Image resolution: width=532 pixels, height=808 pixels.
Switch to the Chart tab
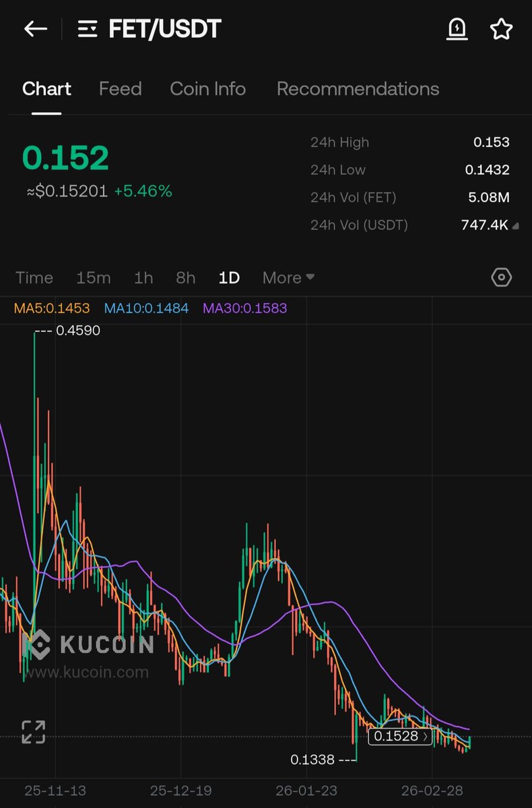pos(46,89)
